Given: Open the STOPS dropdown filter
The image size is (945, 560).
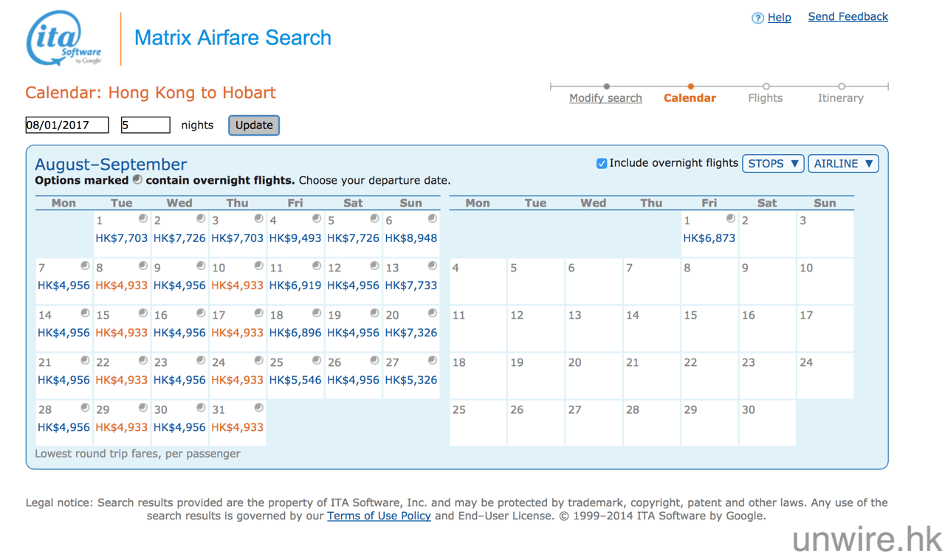Looking at the screenshot, I should pyautogui.click(x=773, y=164).
